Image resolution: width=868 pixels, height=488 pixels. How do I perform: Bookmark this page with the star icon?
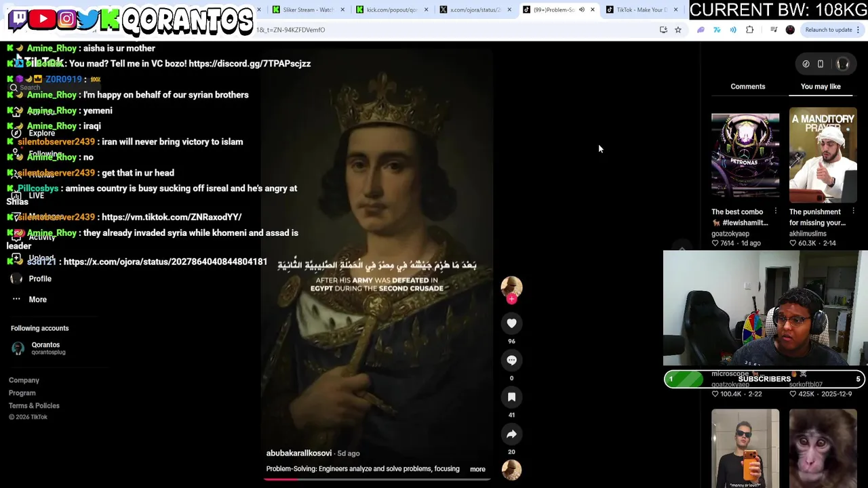pyautogui.click(x=677, y=30)
